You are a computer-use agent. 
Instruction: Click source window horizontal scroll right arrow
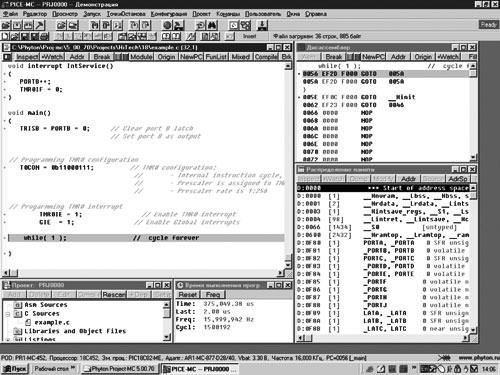(281, 273)
